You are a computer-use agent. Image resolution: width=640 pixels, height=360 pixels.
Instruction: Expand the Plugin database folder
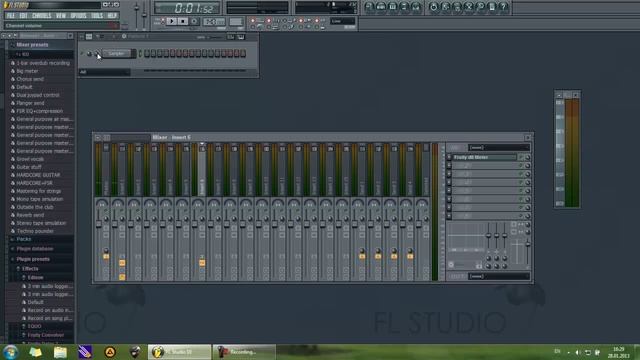coord(35,249)
